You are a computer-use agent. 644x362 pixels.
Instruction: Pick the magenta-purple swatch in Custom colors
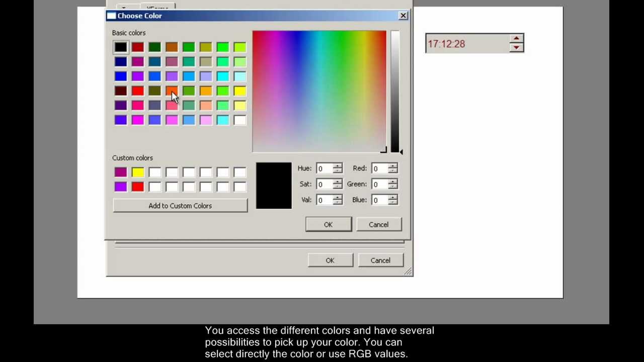121,172
